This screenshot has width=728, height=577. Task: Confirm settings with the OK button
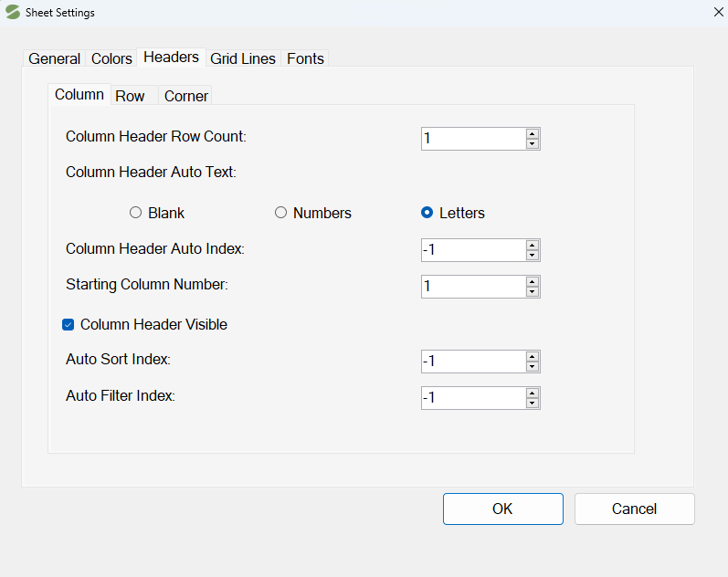(x=502, y=509)
